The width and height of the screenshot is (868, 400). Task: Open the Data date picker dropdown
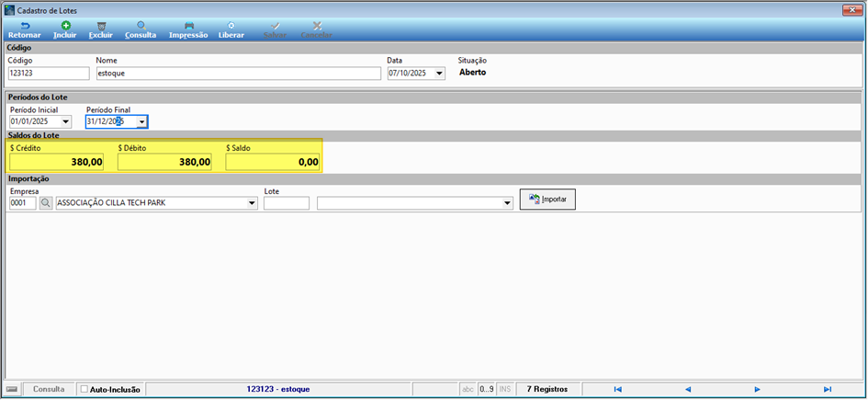(440, 74)
